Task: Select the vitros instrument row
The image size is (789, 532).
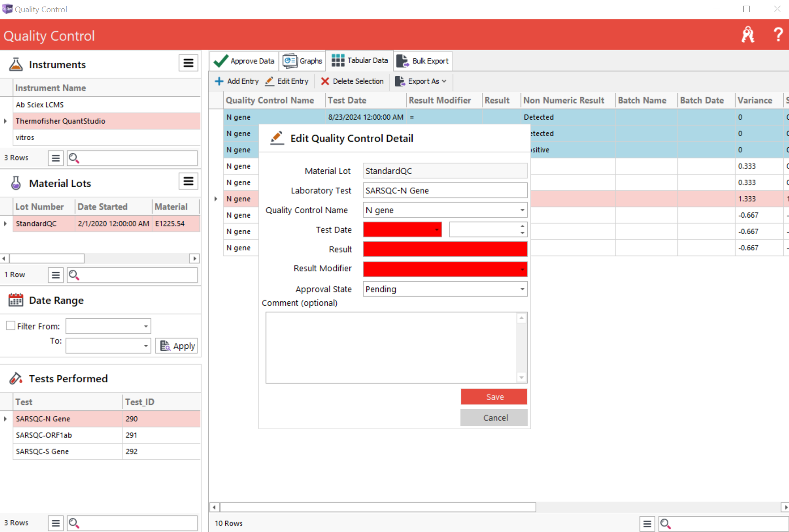Action: (x=106, y=137)
